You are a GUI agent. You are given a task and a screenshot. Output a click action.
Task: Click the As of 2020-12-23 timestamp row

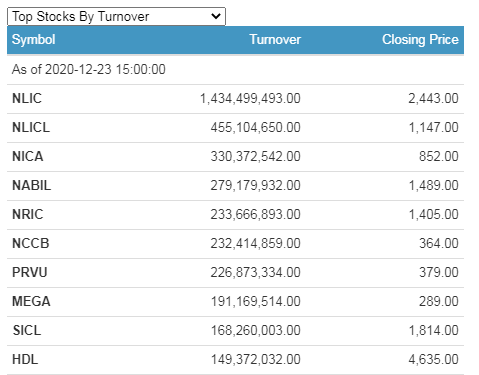235,70
